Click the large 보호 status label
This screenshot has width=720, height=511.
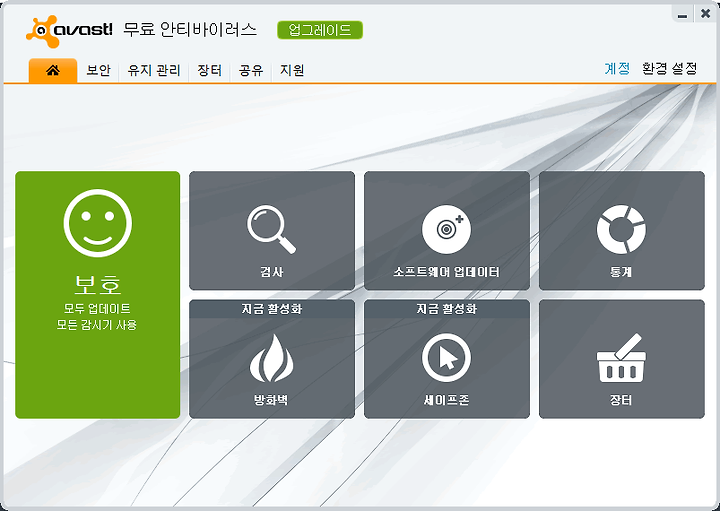click(x=98, y=285)
